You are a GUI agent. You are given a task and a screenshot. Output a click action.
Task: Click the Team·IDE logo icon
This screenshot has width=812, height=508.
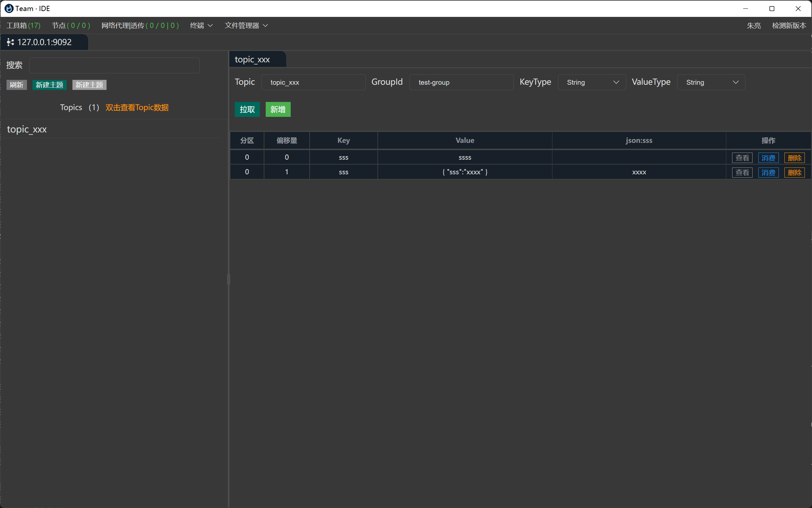point(10,8)
